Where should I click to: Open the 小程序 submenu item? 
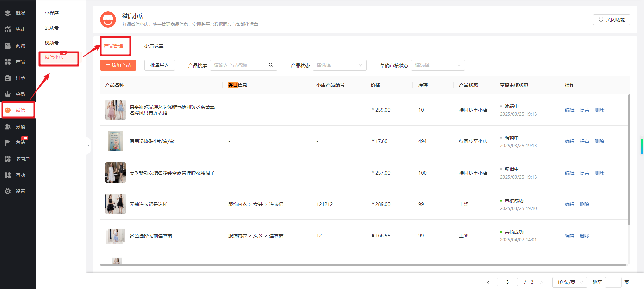click(x=52, y=13)
